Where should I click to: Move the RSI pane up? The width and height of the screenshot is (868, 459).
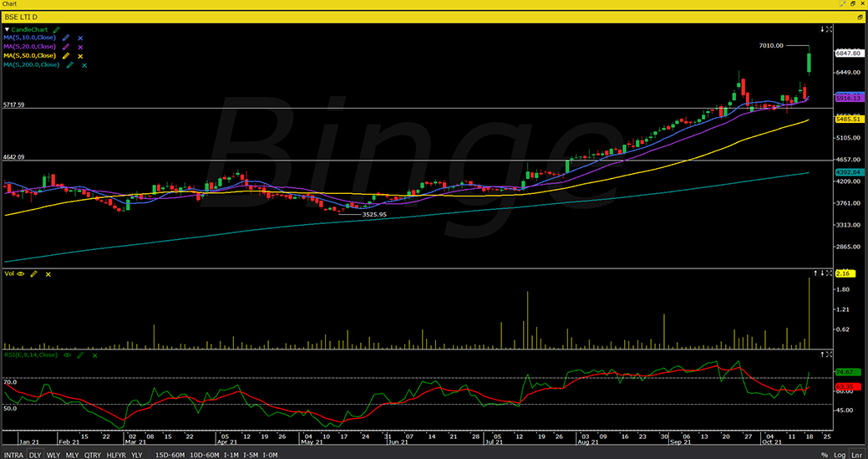[x=822, y=354]
